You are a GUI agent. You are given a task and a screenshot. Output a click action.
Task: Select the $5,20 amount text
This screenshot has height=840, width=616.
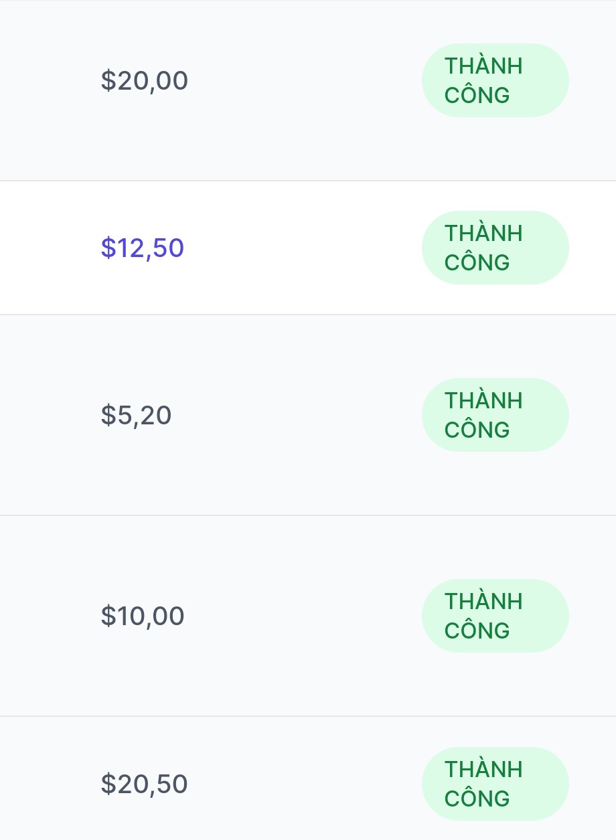[x=136, y=416]
